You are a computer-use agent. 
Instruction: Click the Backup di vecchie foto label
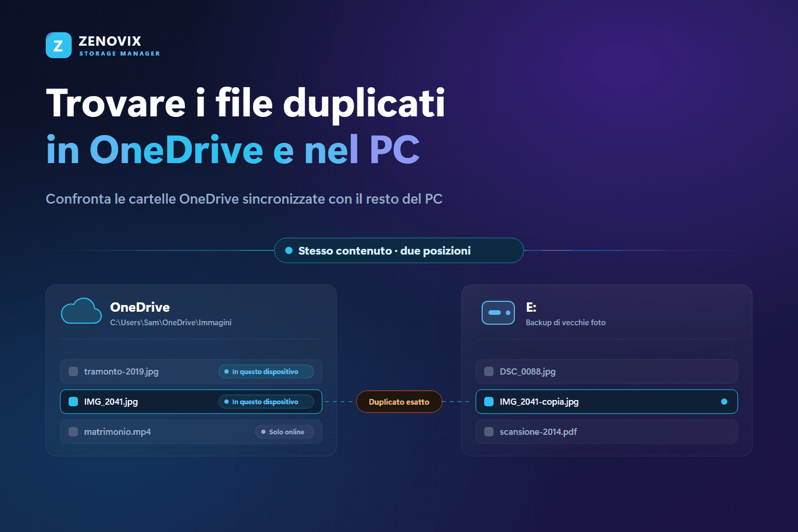[x=566, y=323]
